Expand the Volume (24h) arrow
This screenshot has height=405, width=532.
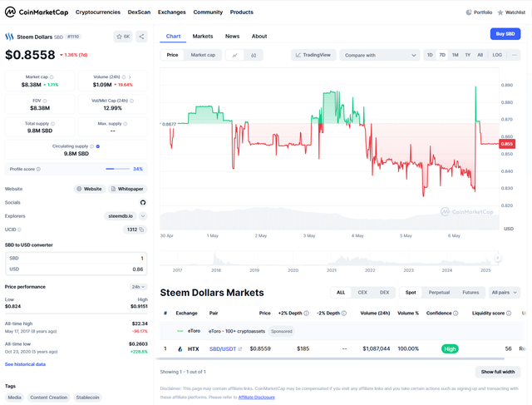130,77
